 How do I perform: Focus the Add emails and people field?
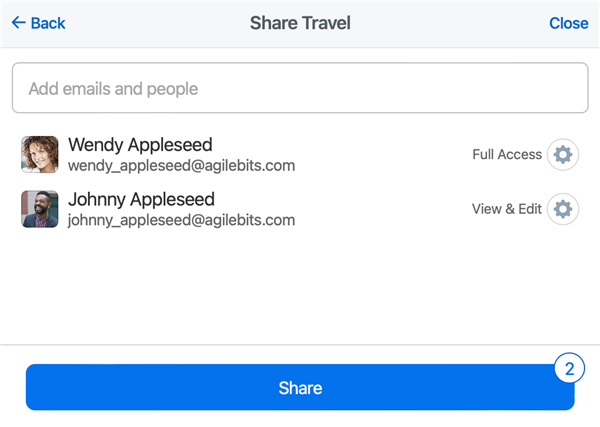pyautogui.click(x=300, y=89)
